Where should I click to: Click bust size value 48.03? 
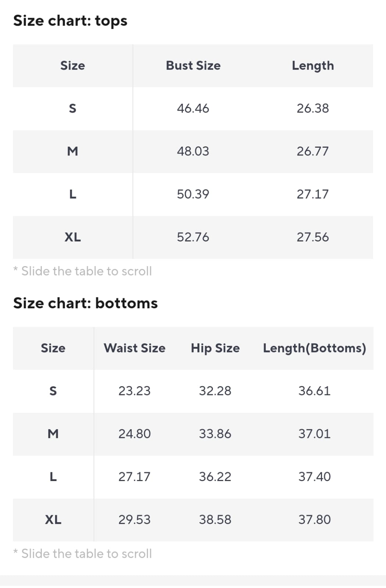pyautogui.click(x=193, y=151)
